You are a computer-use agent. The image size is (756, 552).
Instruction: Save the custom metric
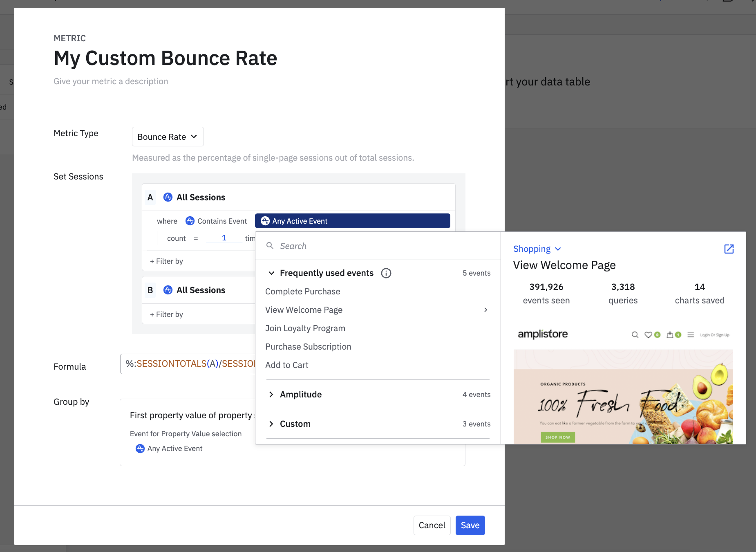470,525
